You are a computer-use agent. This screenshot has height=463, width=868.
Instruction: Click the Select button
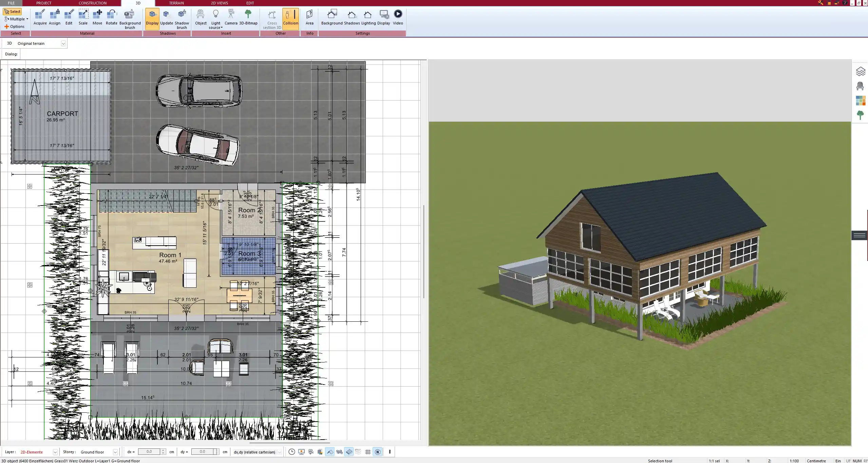(x=12, y=12)
